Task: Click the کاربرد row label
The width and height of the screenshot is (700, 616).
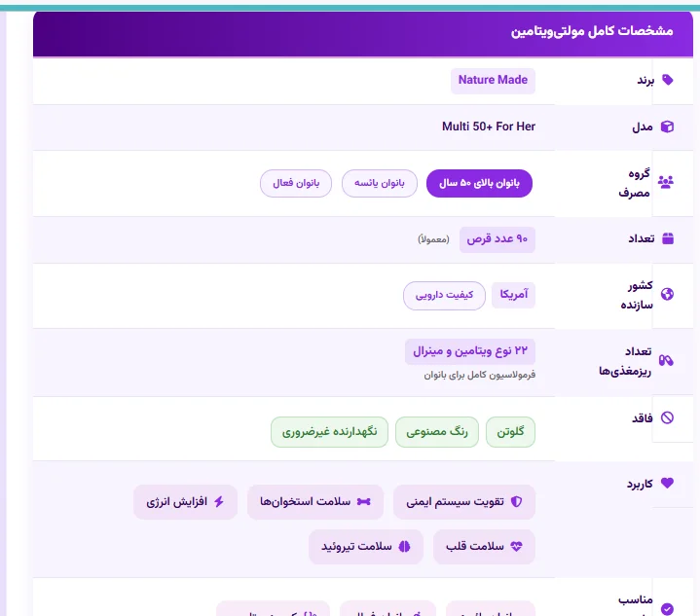Action: (640, 484)
